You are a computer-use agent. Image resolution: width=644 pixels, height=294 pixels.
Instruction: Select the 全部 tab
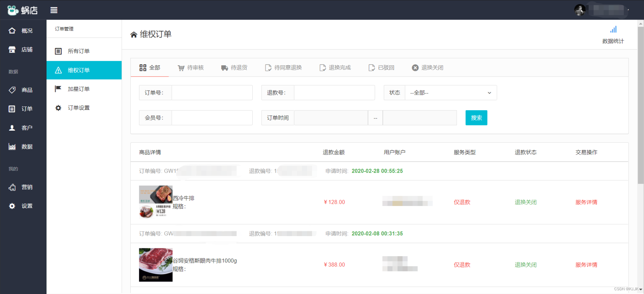tap(150, 68)
